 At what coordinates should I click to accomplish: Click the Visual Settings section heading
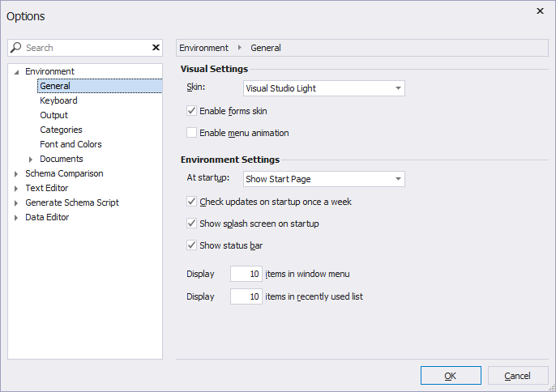(x=214, y=69)
